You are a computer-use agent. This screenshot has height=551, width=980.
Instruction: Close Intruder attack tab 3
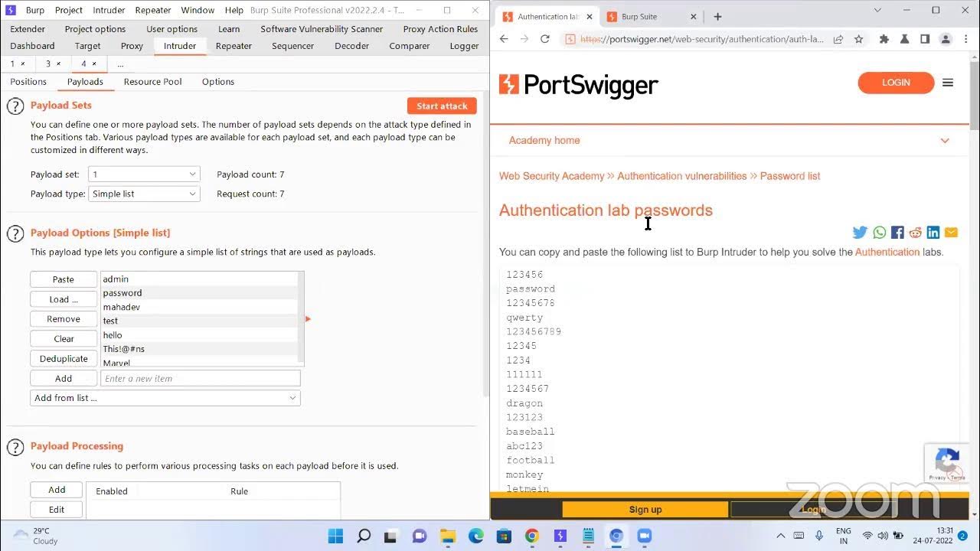point(59,64)
